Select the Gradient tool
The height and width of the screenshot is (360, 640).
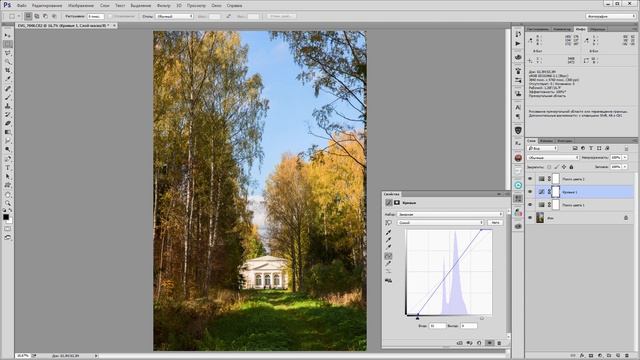[x=8, y=132]
